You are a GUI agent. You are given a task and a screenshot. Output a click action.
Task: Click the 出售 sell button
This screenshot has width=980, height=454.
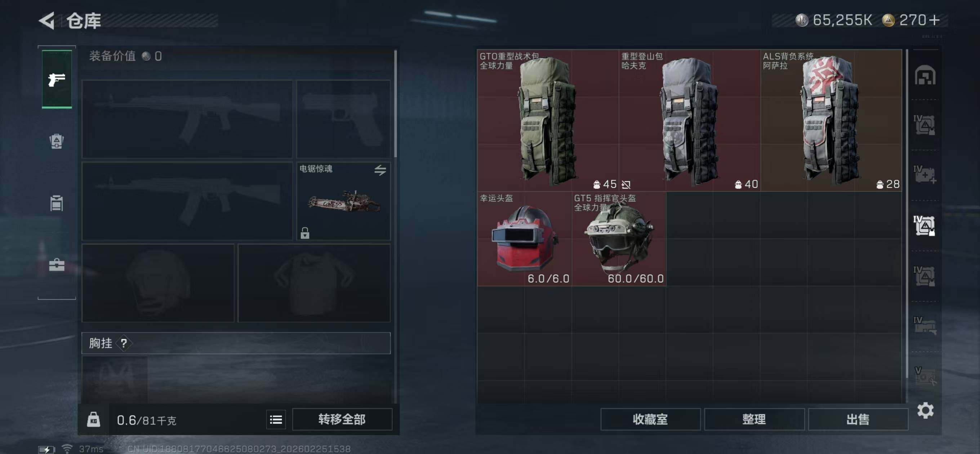(x=858, y=419)
